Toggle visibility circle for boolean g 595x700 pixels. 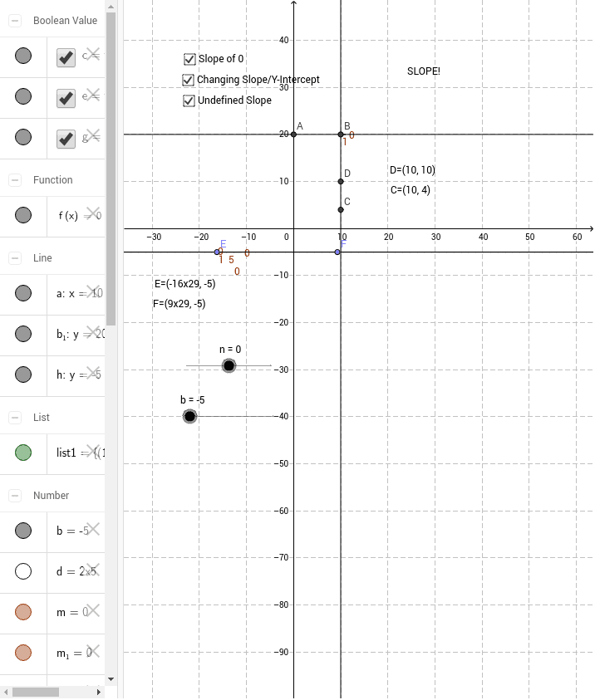(23, 137)
